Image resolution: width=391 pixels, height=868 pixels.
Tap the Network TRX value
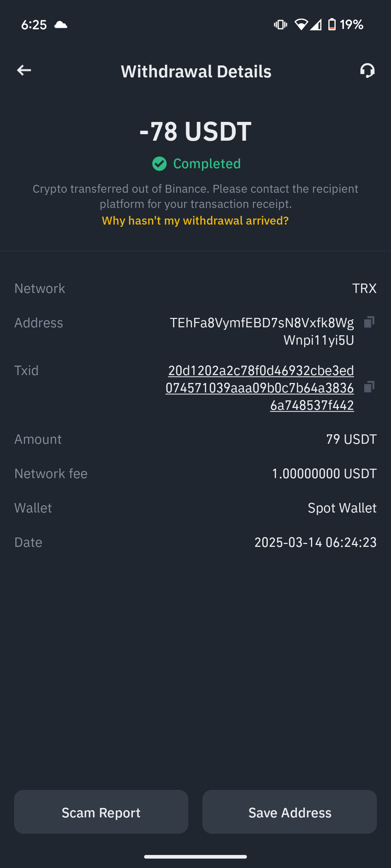[x=364, y=289]
